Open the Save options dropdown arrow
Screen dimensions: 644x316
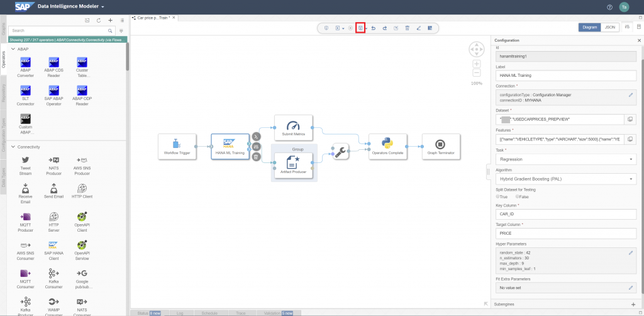click(x=366, y=28)
